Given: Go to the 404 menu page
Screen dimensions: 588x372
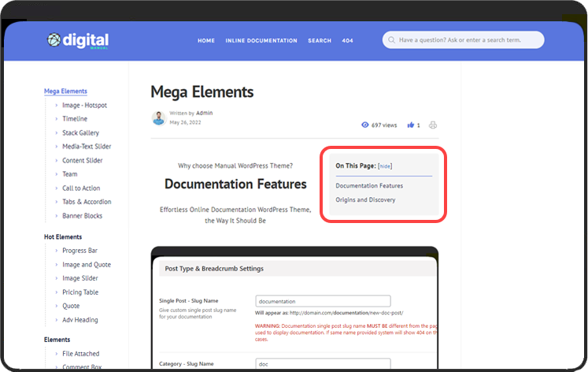Looking at the screenshot, I should tap(347, 40).
